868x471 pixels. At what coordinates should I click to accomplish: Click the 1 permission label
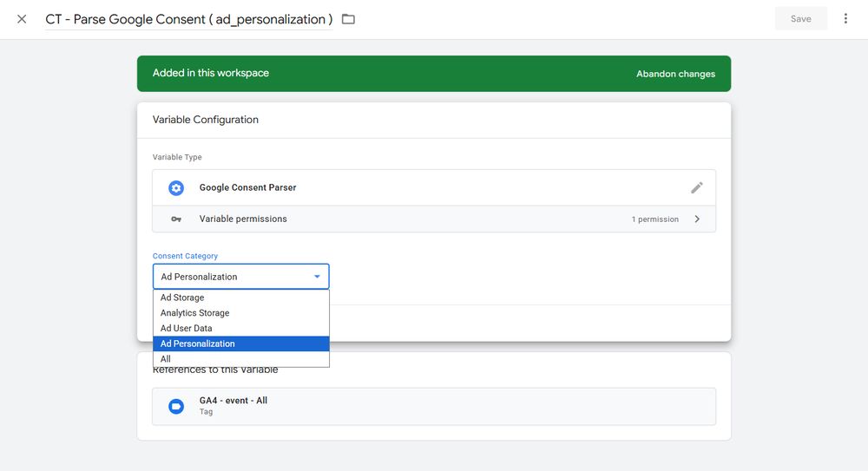tap(654, 219)
